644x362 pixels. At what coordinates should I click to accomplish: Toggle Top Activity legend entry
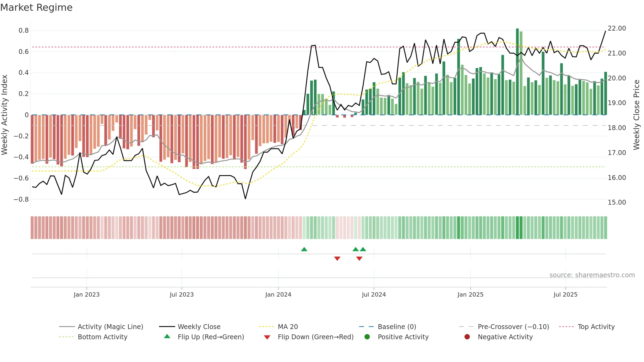[587, 327]
